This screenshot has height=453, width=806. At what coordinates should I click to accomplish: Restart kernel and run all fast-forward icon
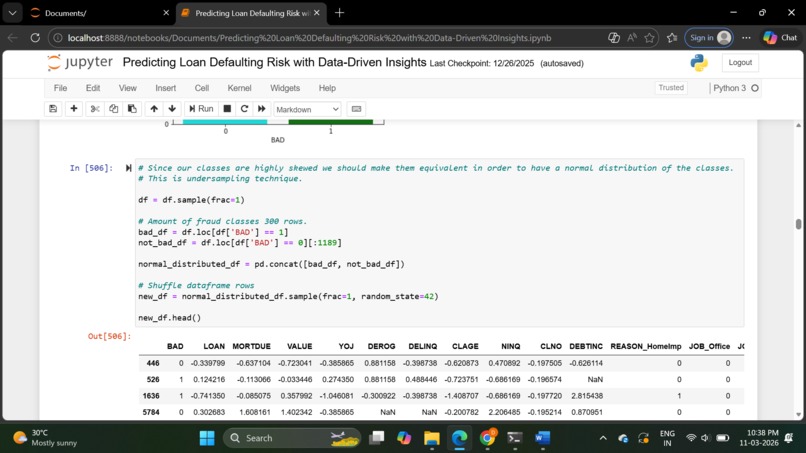tap(262, 109)
